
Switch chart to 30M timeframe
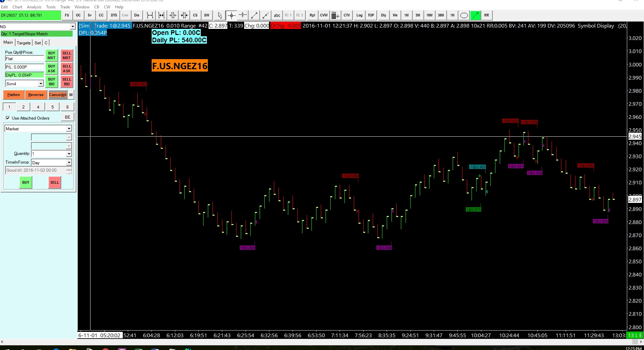[x=441, y=15]
